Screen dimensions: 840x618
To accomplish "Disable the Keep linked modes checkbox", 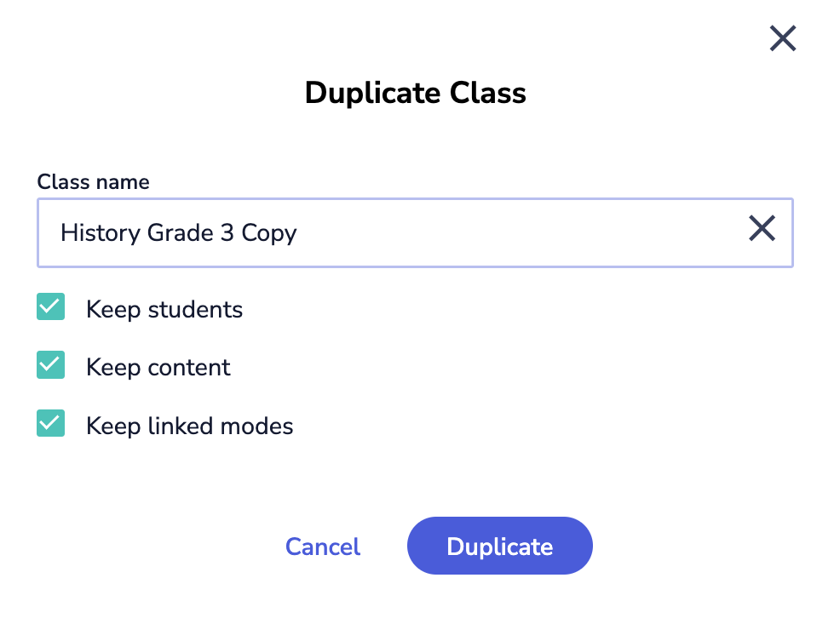I will 51,424.
